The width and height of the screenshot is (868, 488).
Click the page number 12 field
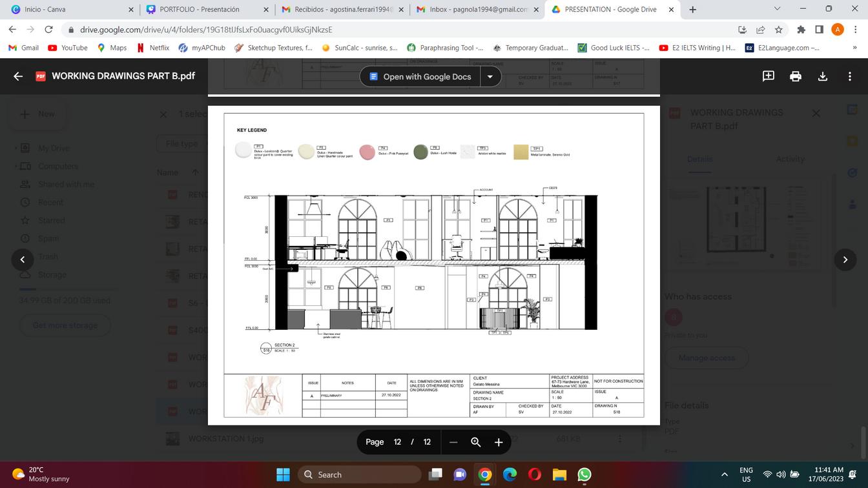(x=397, y=442)
